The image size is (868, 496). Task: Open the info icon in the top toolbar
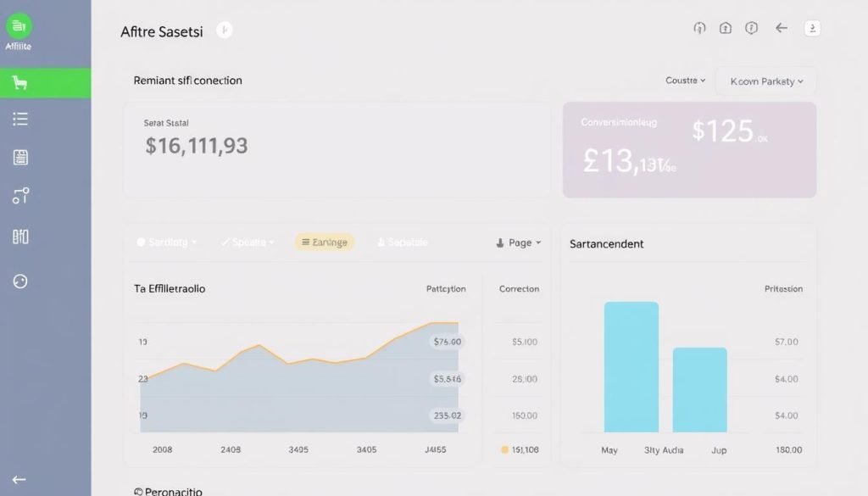(x=751, y=28)
